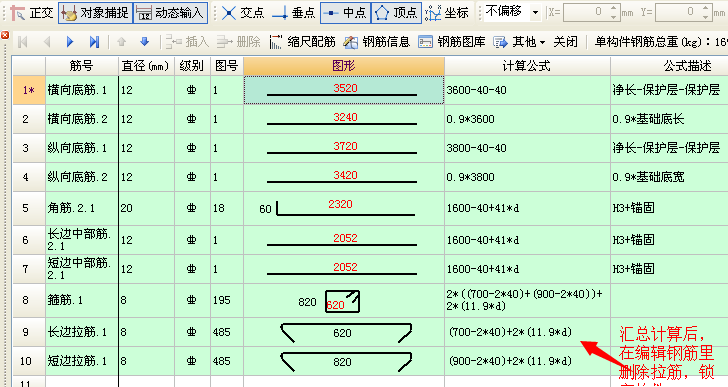Image resolution: width=728 pixels, height=387 pixels.
Task: Go to next record icon
Action: [70, 42]
